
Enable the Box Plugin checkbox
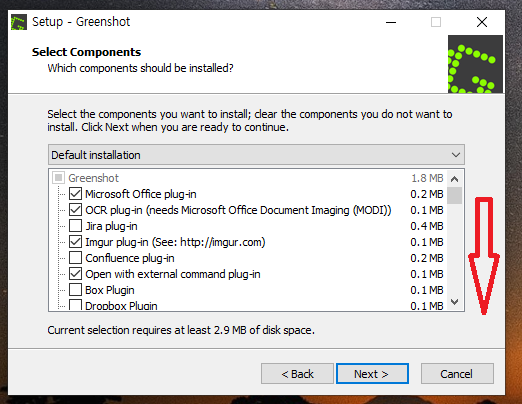[75, 290]
